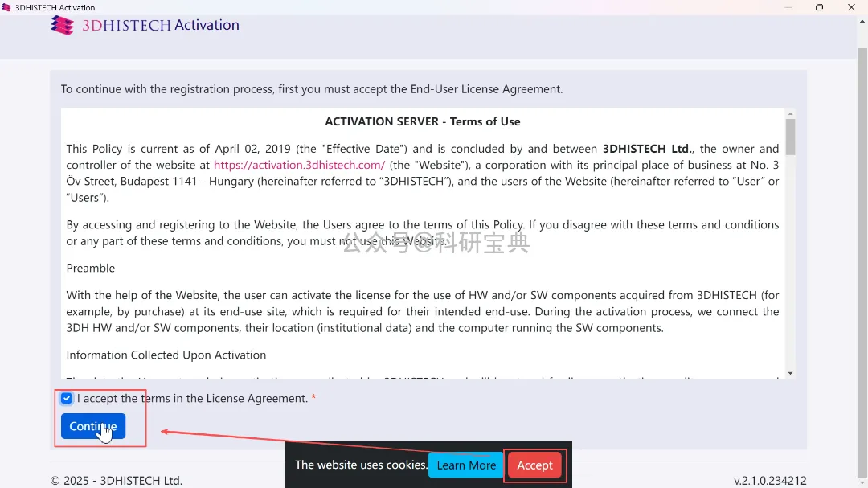The image size is (868, 488).
Task: Uncheck the accept license terms checkbox
Action: click(x=67, y=398)
